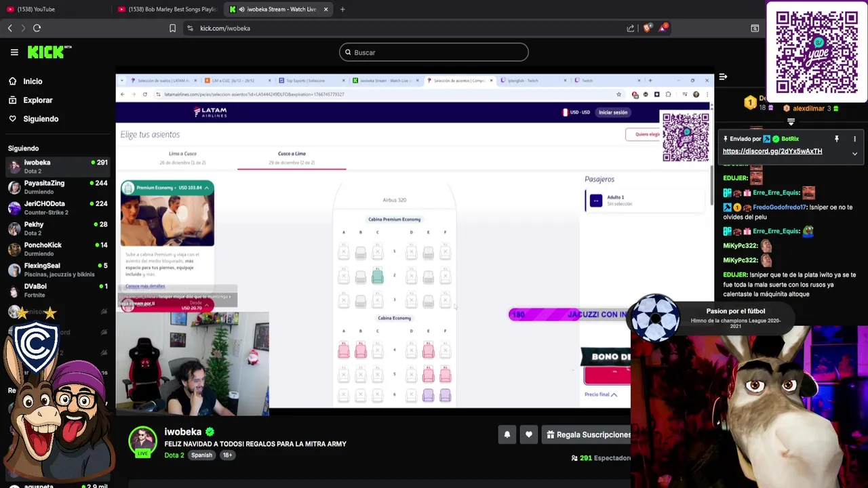Click the BotRix username in pinned message
The height and width of the screenshot is (488, 868).
coord(789,139)
